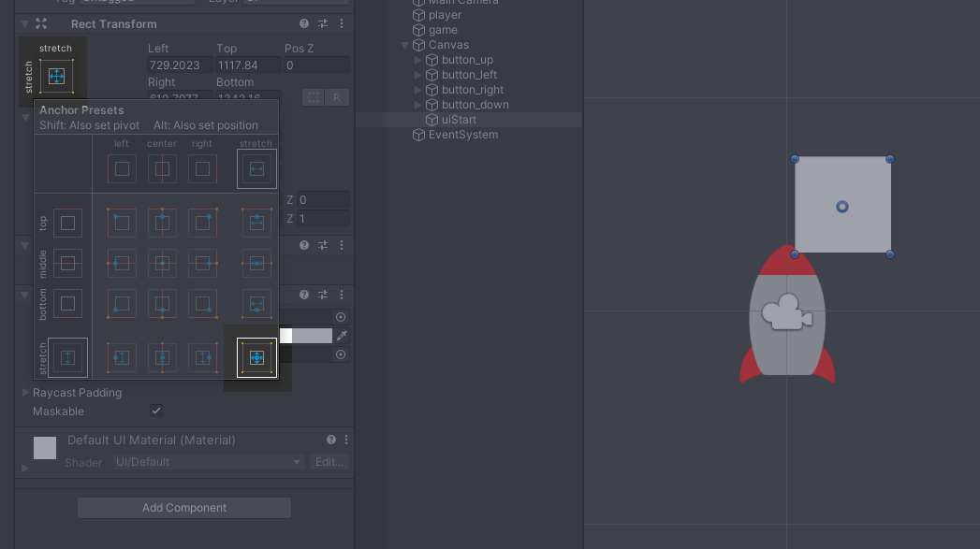
Task: Select vertical-stretch center anchor preset
Action: click(x=163, y=358)
